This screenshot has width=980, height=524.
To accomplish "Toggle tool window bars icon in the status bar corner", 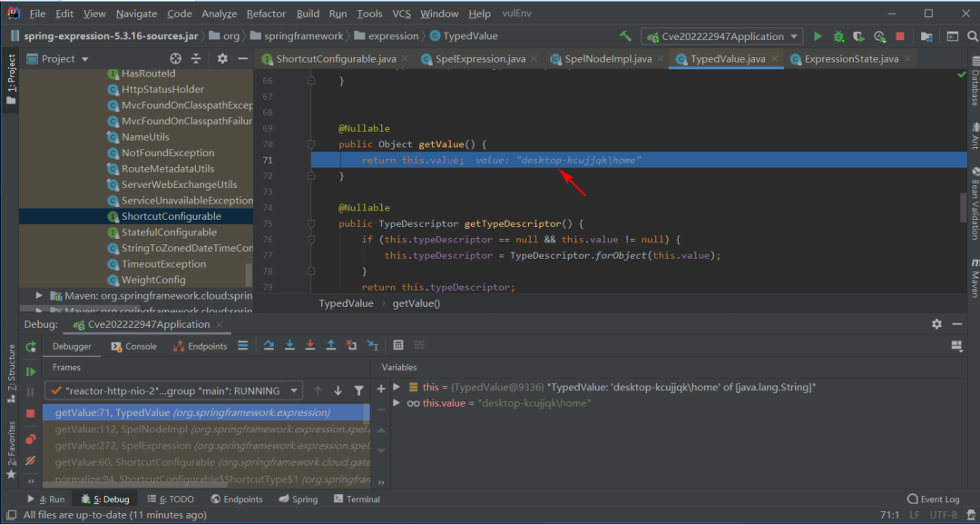I will pos(10,515).
